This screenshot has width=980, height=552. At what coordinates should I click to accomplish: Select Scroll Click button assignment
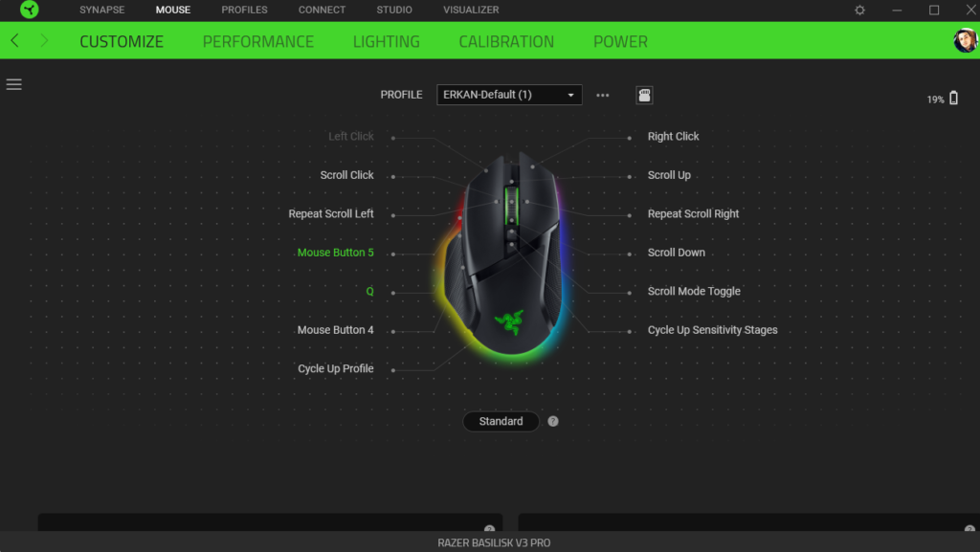point(346,175)
